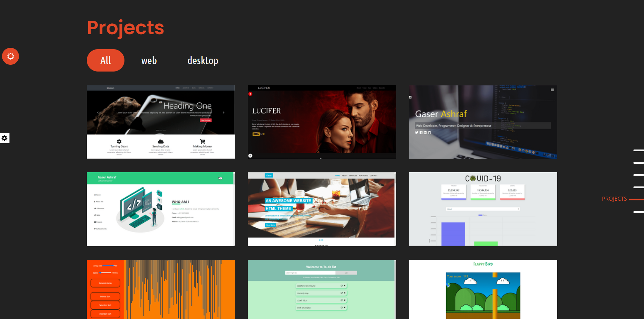This screenshot has height=319, width=644.
Task: Open the orange sorting visualizer thumbnail
Action: 161,289
